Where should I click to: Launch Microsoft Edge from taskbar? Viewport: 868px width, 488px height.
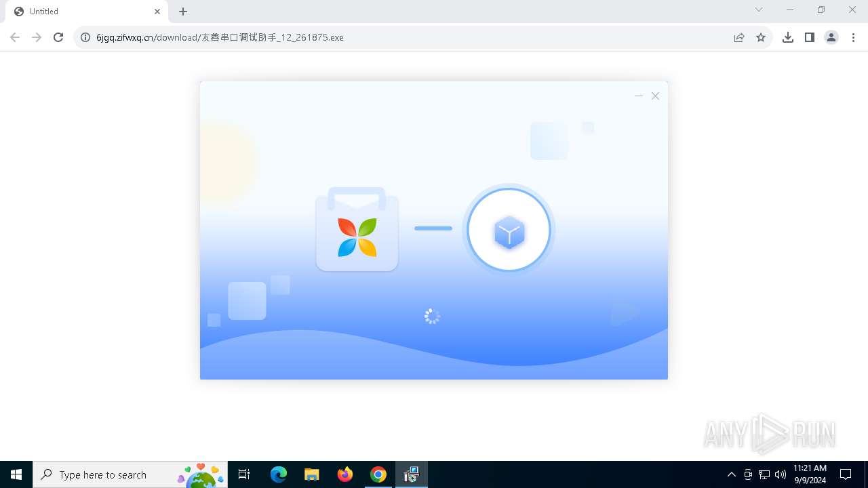pos(279,474)
